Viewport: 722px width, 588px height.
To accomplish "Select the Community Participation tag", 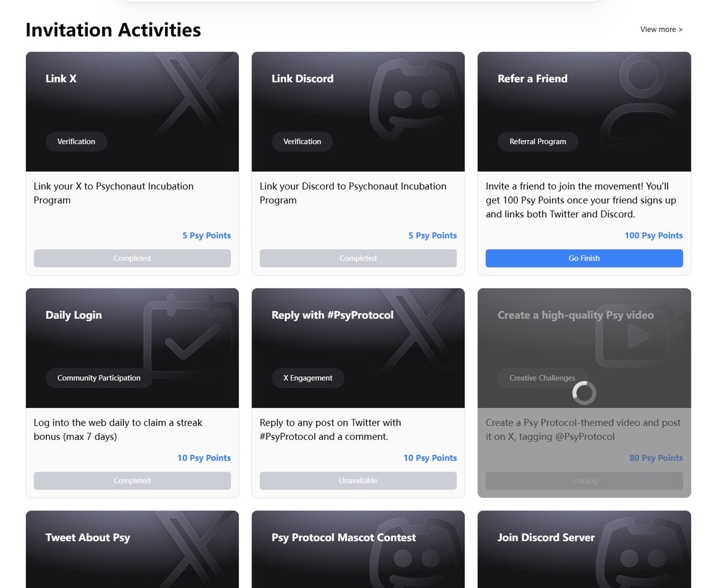I will click(x=99, y=378).
